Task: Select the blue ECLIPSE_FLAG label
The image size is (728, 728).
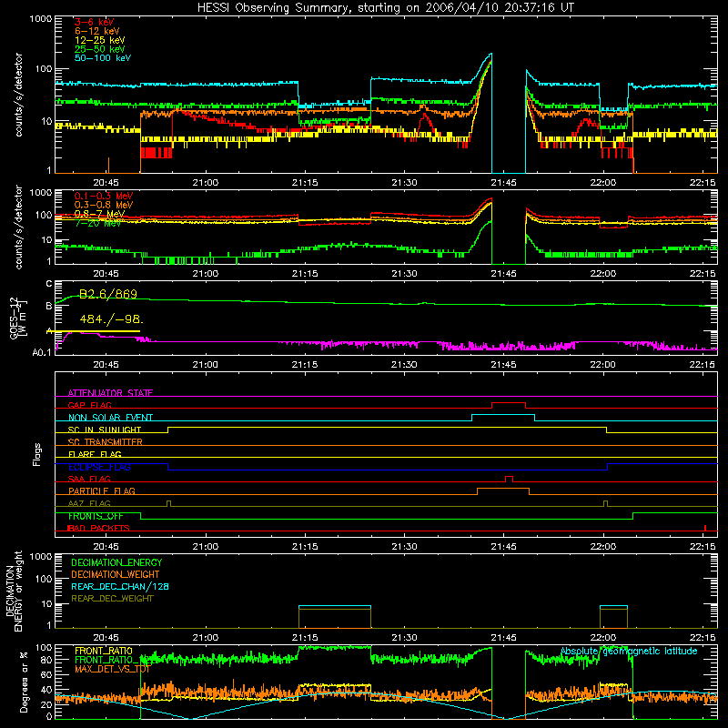Action: 99,467
